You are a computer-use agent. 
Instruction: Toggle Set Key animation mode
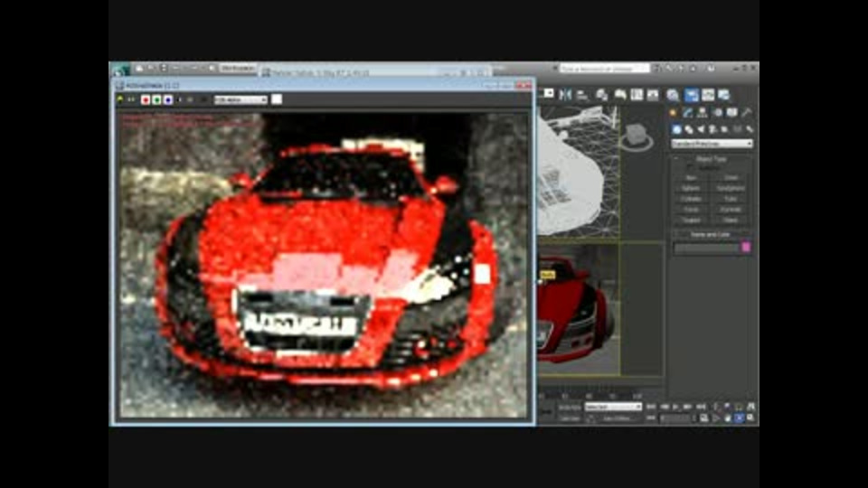570,418
